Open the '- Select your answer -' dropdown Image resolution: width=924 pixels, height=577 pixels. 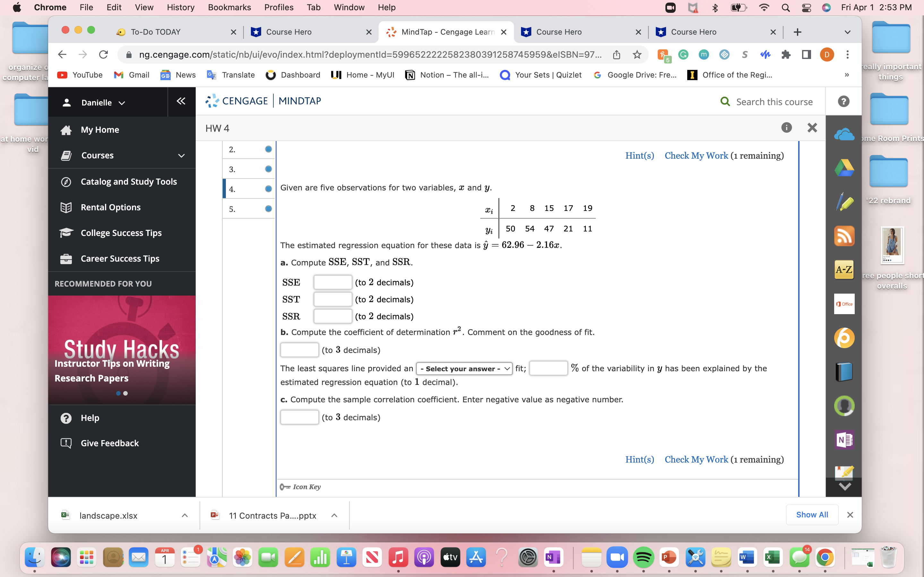coord(464,368)
